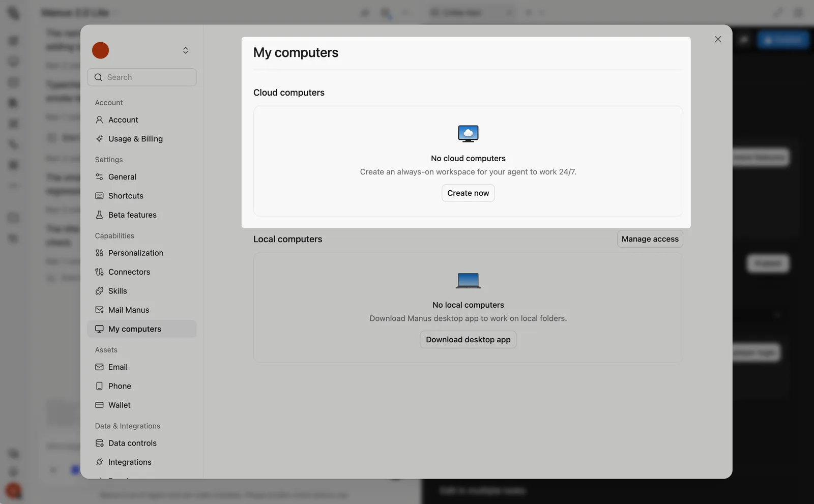
Task: Focus the settings Search field
Action: [142, 77]
